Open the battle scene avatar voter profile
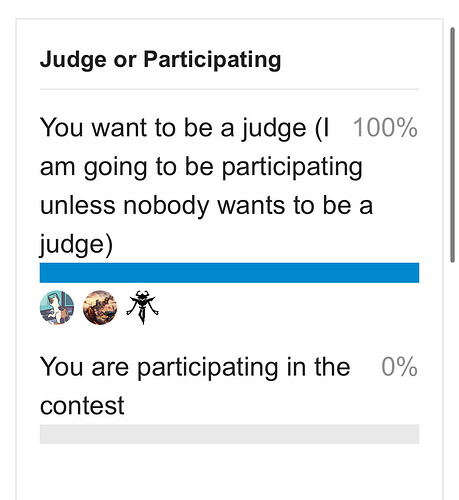 point(100,307)
